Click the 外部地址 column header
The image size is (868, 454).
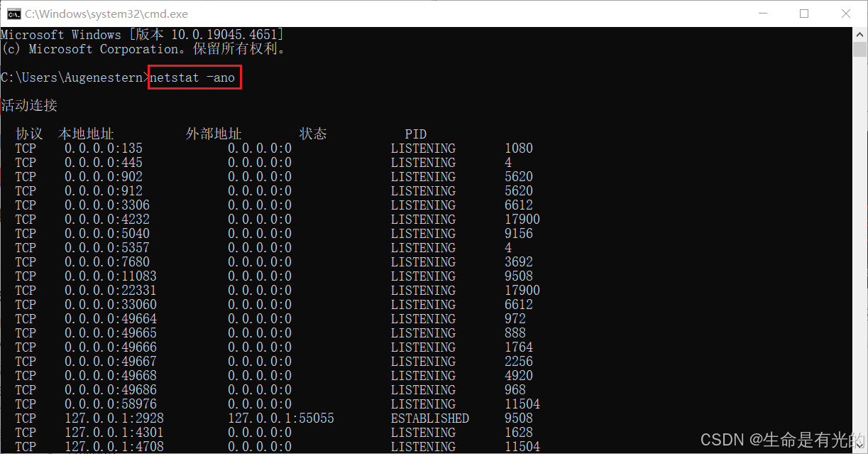[214, 134]
